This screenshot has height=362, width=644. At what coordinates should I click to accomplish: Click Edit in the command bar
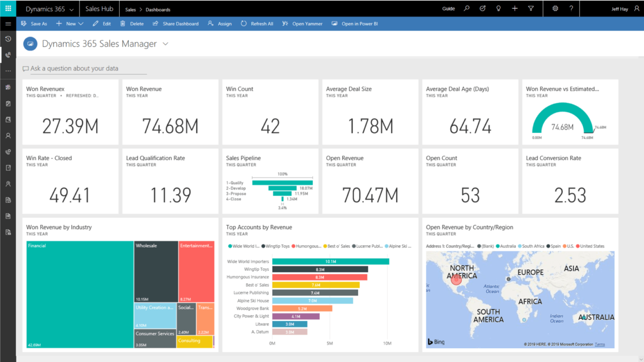(102, 24)
